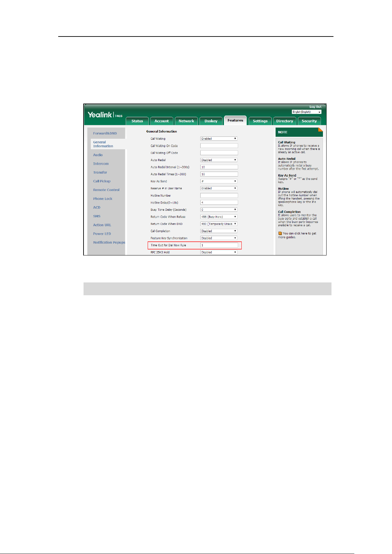Open the Action URL sidebar page

pyautogui.click(x=102, y=225)
